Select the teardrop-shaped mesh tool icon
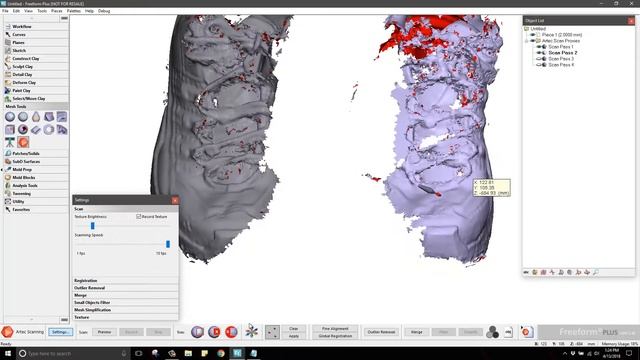Image resolution: width=640 pixels, height=360 pixels. tap(36, 117)
